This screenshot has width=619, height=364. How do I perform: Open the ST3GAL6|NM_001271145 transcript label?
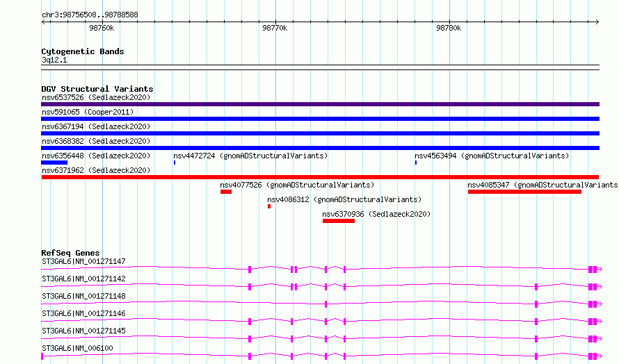pos(83,331)
